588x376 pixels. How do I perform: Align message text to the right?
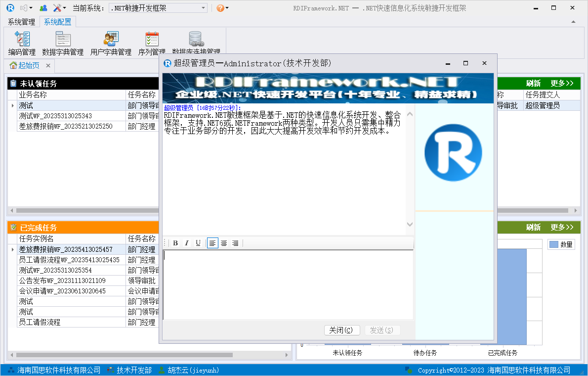point(235,243)
